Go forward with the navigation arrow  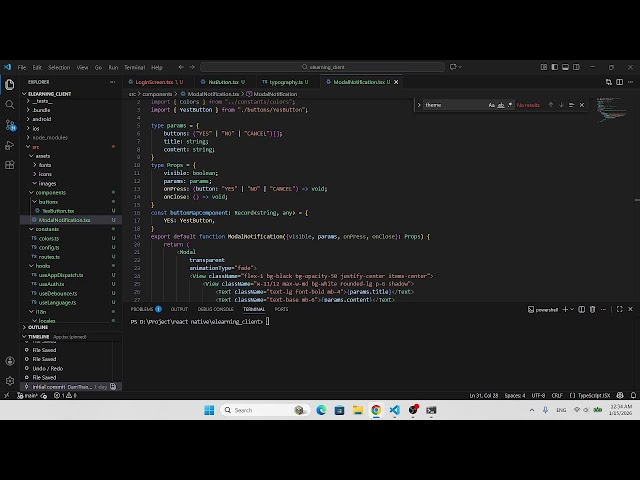point(192,67)
